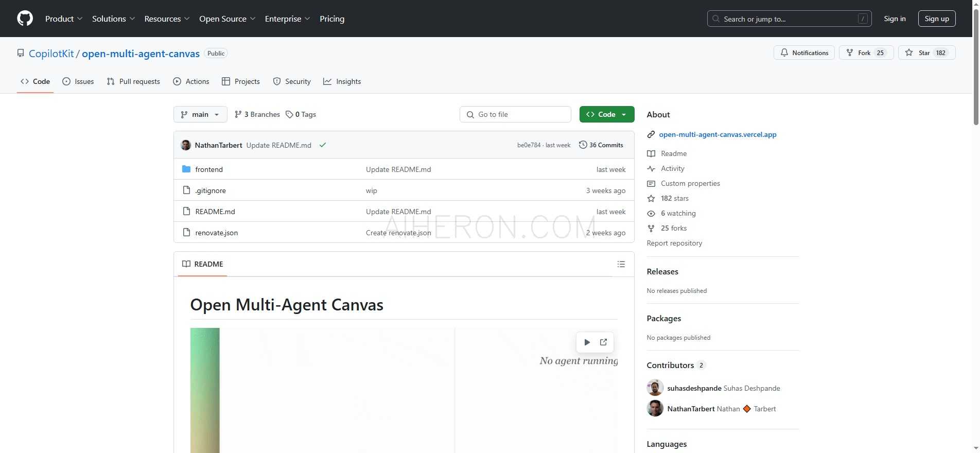Switch to the Pull requests tab

coord(133,81)
